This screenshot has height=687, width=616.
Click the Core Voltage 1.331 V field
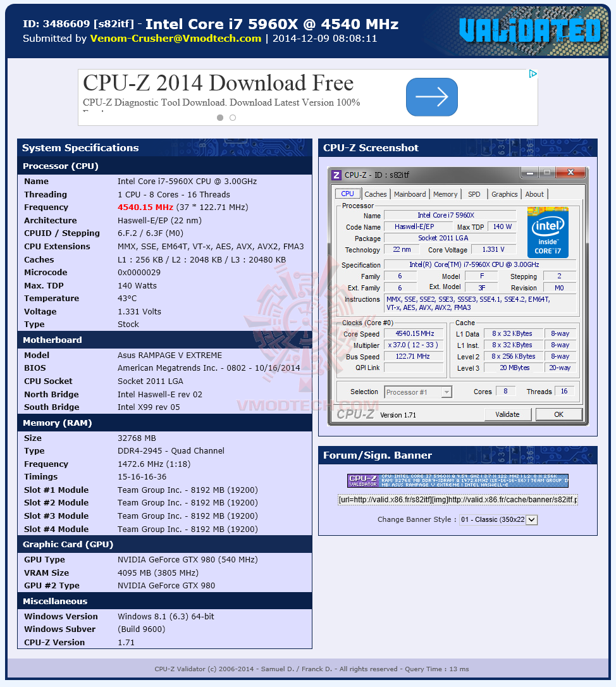493,249
